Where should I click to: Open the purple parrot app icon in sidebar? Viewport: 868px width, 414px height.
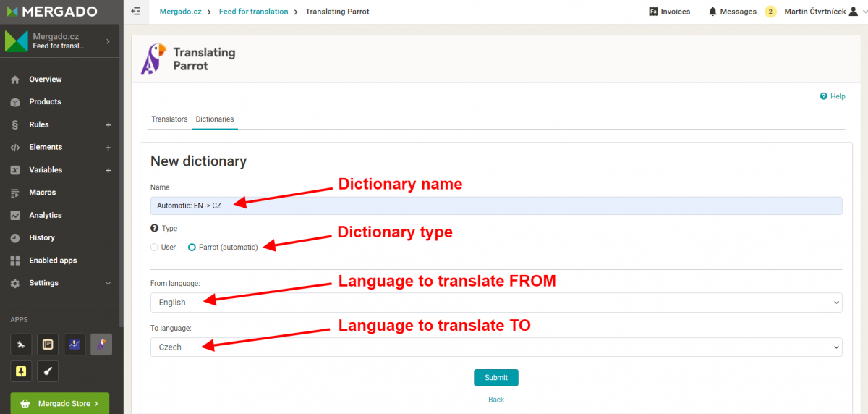tap(101, 345)
